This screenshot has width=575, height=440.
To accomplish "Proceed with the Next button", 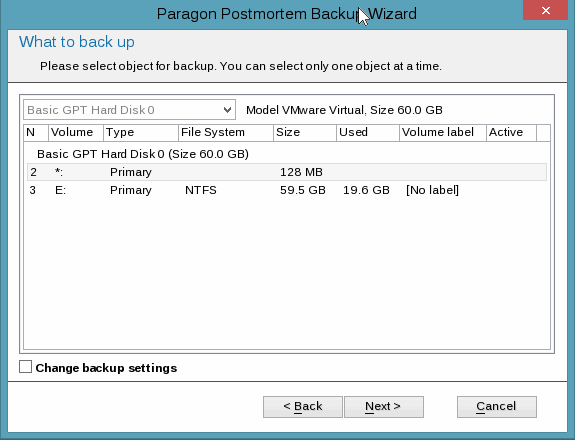I will (384, 407).
